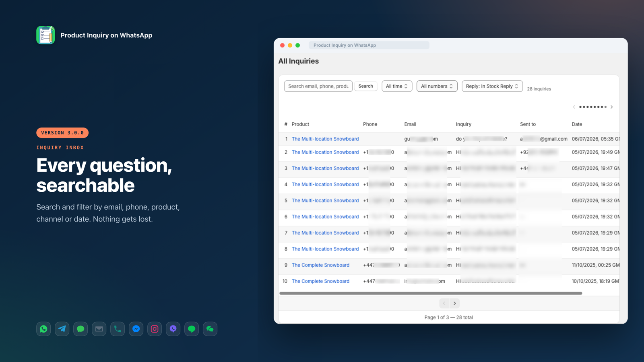Open the All time date filter
Image resolution: width=644 pixels, height=362 pixels.
click(397, 86)
